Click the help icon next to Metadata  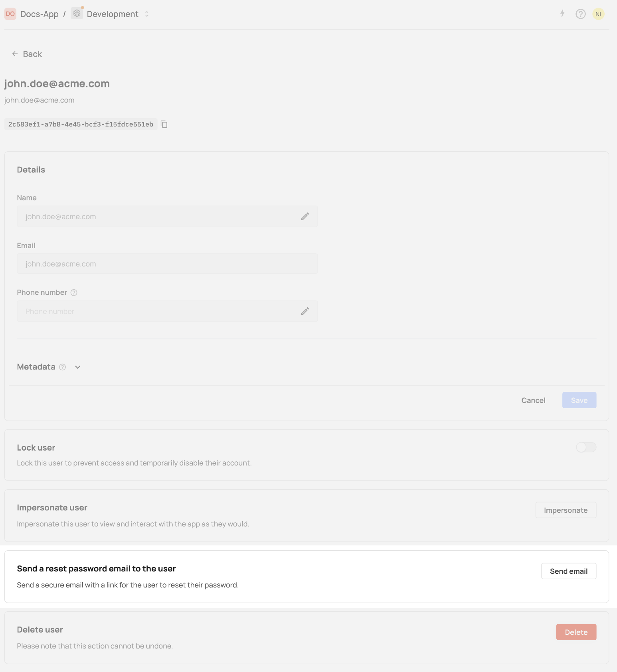pyautogui.click(x=62, y=367)
